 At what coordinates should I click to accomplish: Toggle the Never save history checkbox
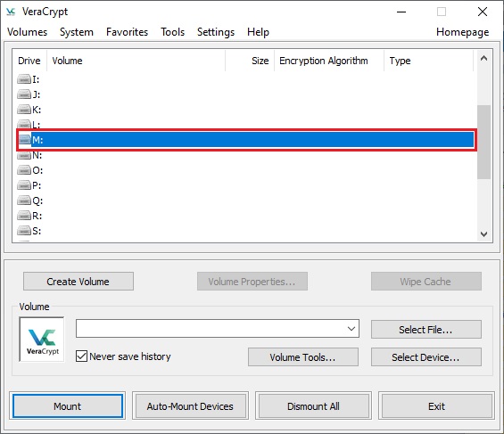coord(81,356)
